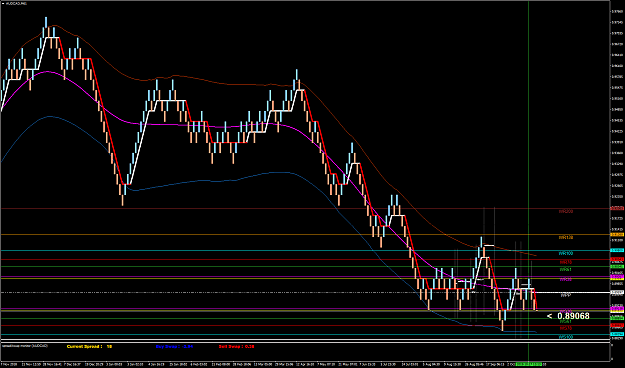The width and height of the screenshot is (625, 368).
Task: Click the orange price tag on price axis
Action: pyautogui.click(x=617, y=235)
